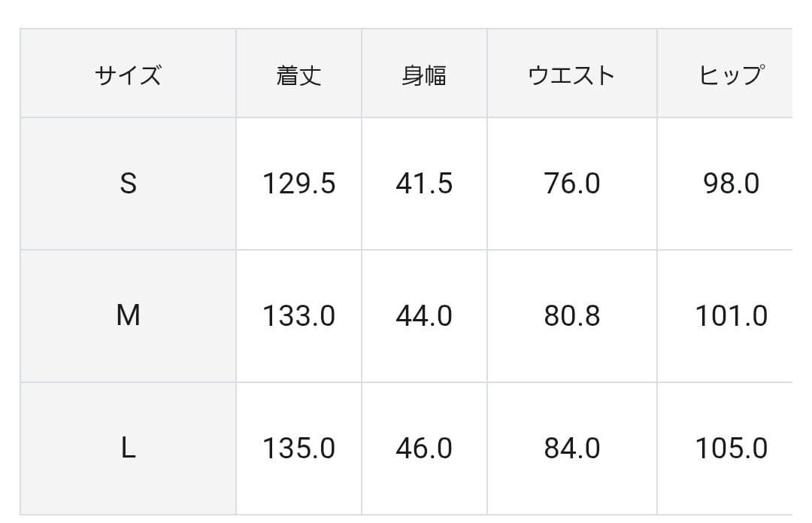This screenshot has height=523, width=812.
Task: Select the 41.5 body width cell
Action: click(424, 184)
